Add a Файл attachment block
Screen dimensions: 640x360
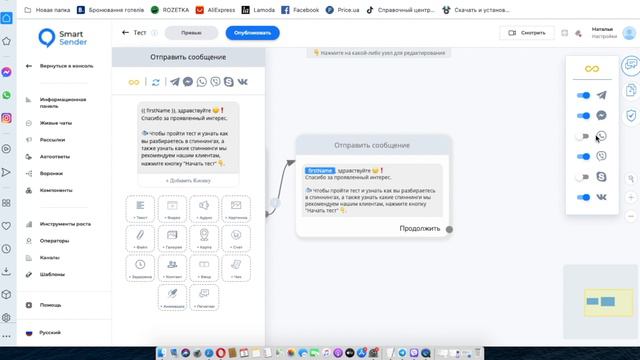coord(140,238)
